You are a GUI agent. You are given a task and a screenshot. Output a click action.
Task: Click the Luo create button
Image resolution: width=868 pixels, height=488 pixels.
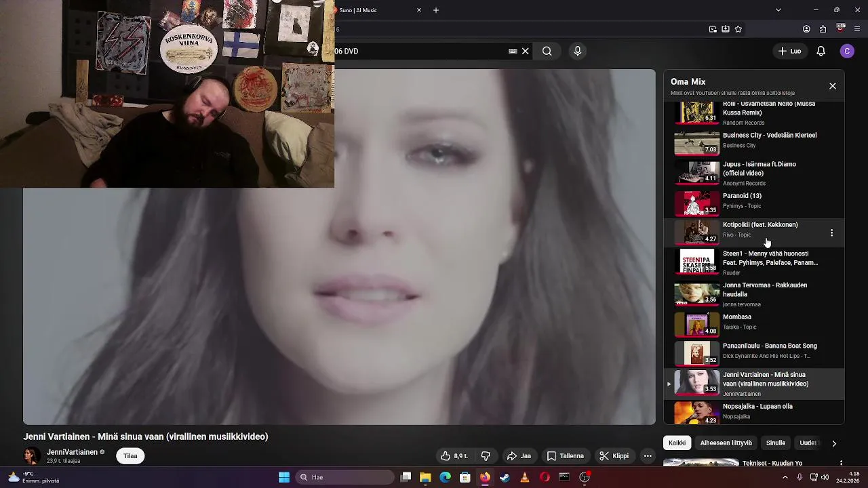click(x=789, y=51)
